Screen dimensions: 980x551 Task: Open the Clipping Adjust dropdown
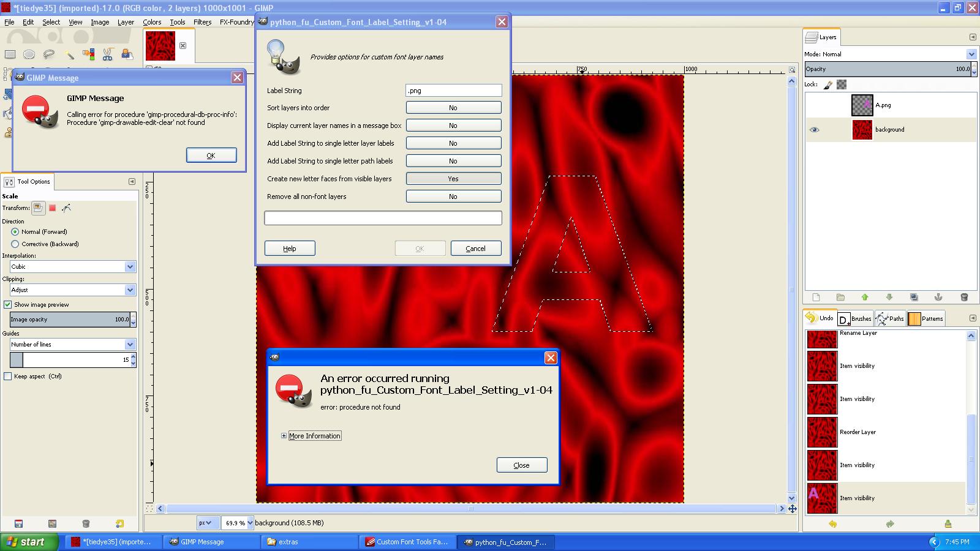coord(72,290)
